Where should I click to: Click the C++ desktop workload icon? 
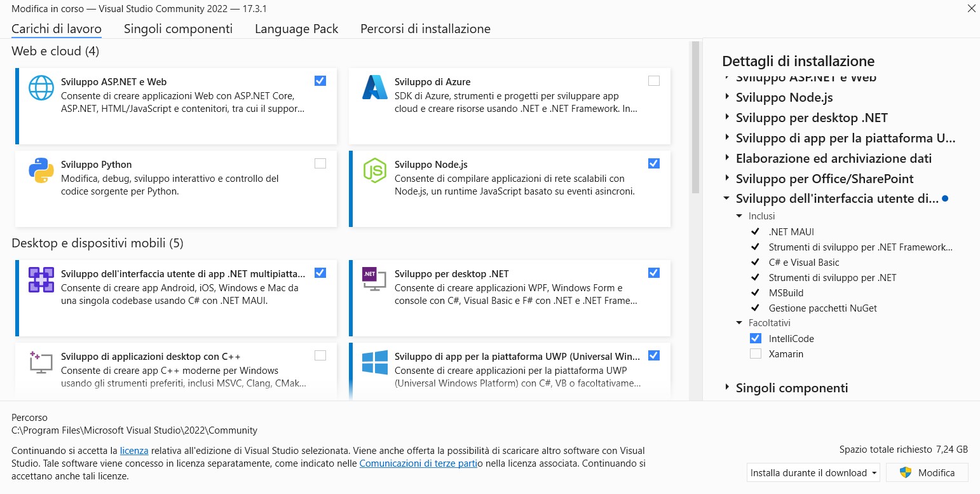pos(41,362)
